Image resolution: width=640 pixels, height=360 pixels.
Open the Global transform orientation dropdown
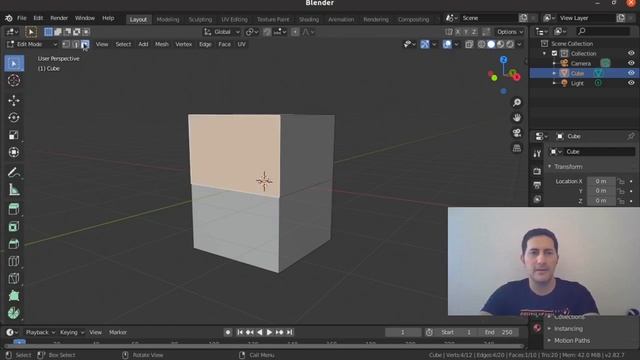tap(222, 32)
